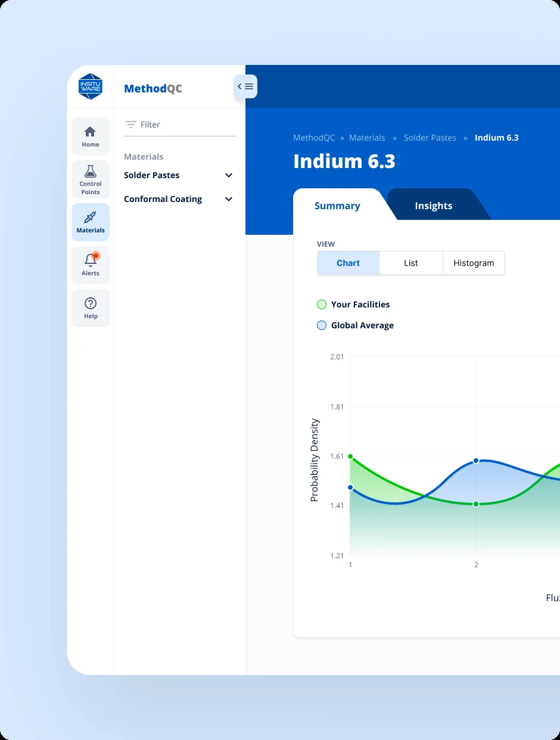Collapse sidebar with hamburger toggle button
Viewport: 560px width, 740px height.
click(245, 86)
